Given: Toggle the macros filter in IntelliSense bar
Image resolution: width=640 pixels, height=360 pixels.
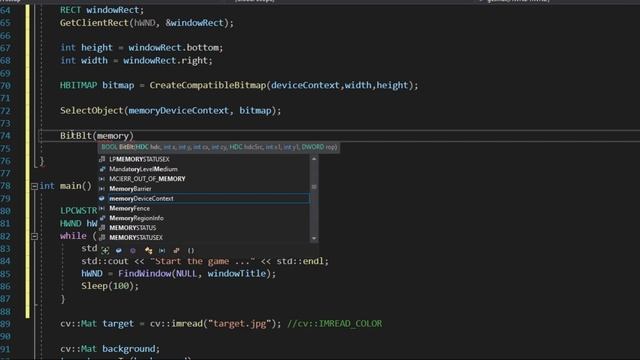Looking at the screenshot, I should coord(162,250).
